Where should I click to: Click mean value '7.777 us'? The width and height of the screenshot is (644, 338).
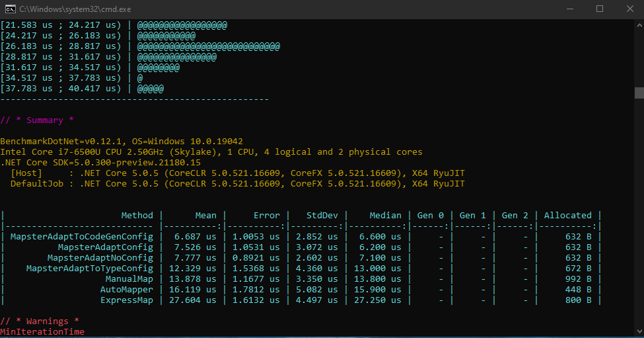[x=195, y=258]
